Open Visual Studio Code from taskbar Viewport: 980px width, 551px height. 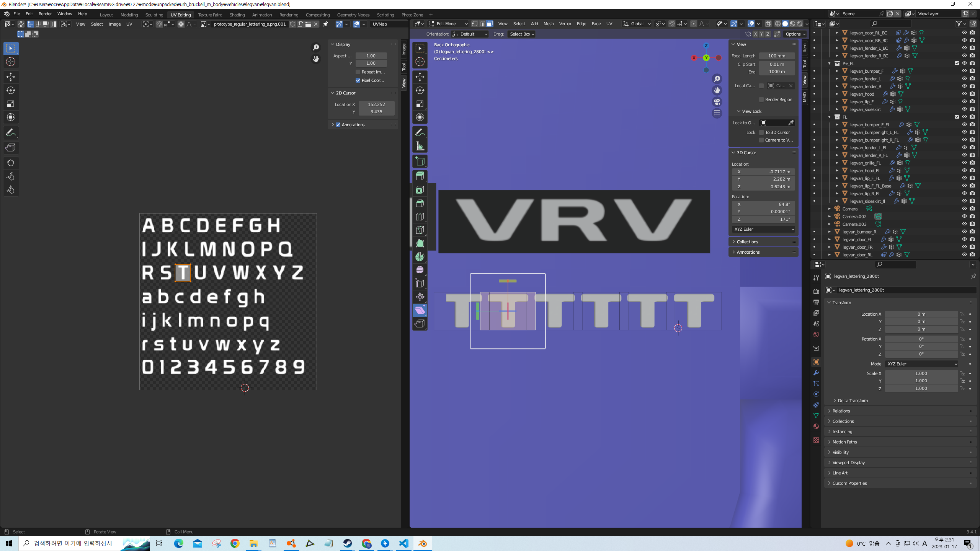404,543
